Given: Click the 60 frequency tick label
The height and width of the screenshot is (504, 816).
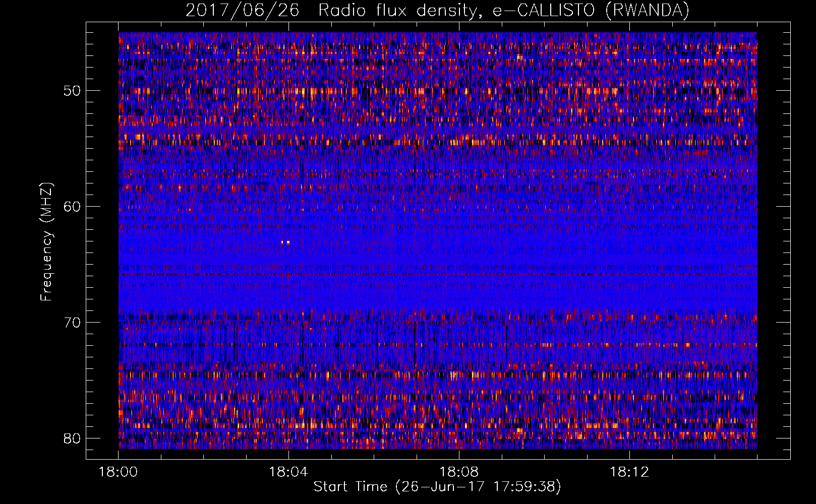Looking at the screenshot, I should click(72, 207).
